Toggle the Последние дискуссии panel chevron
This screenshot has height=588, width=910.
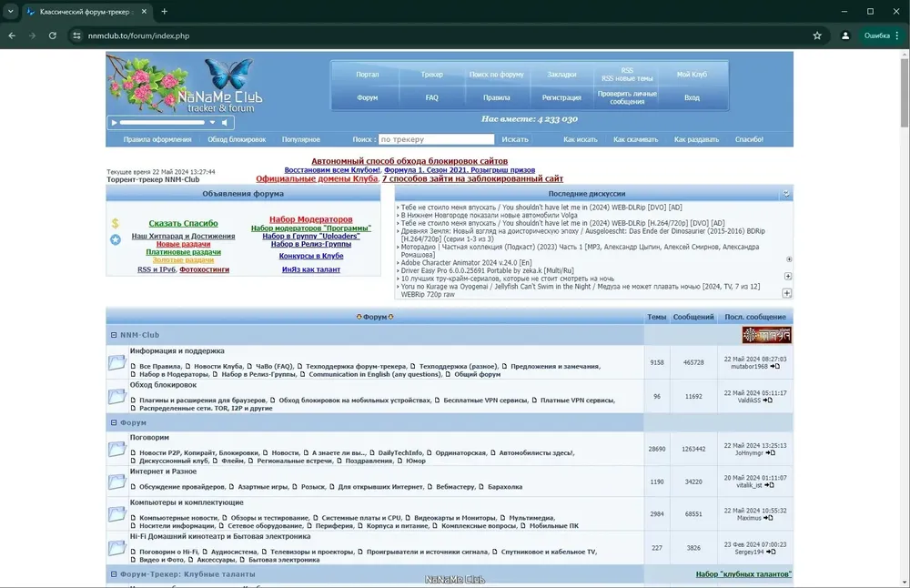786,194
